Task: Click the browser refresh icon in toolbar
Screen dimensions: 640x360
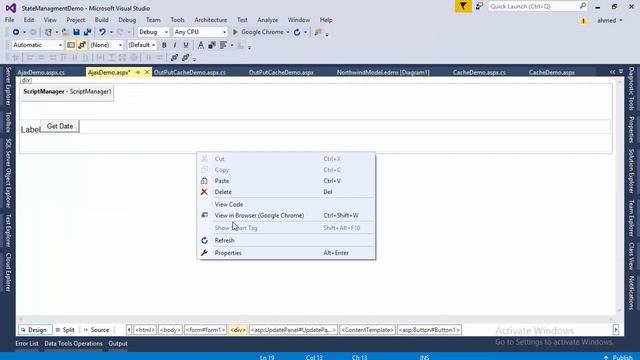Action: [297, 32]
